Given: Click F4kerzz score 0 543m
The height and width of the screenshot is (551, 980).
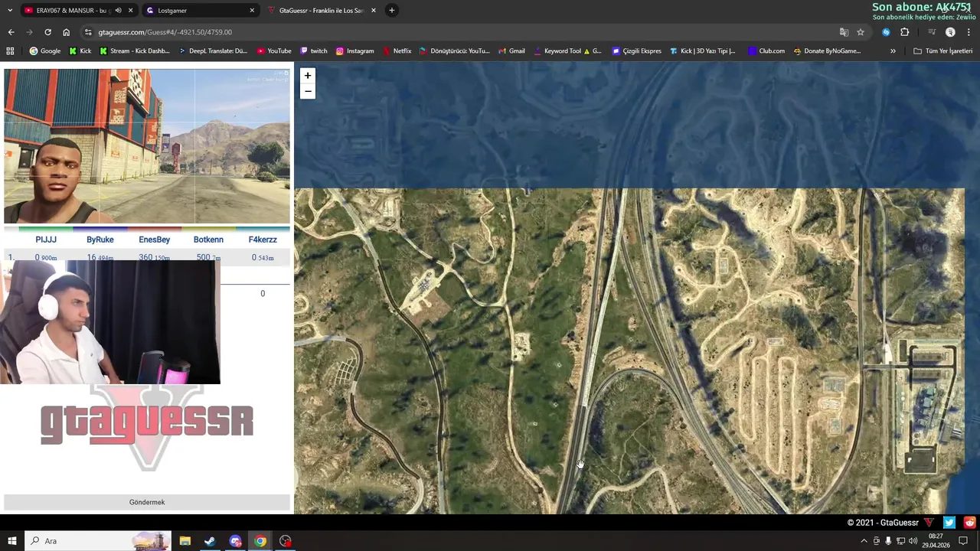Looking at the screenshot, I should 263,258.
